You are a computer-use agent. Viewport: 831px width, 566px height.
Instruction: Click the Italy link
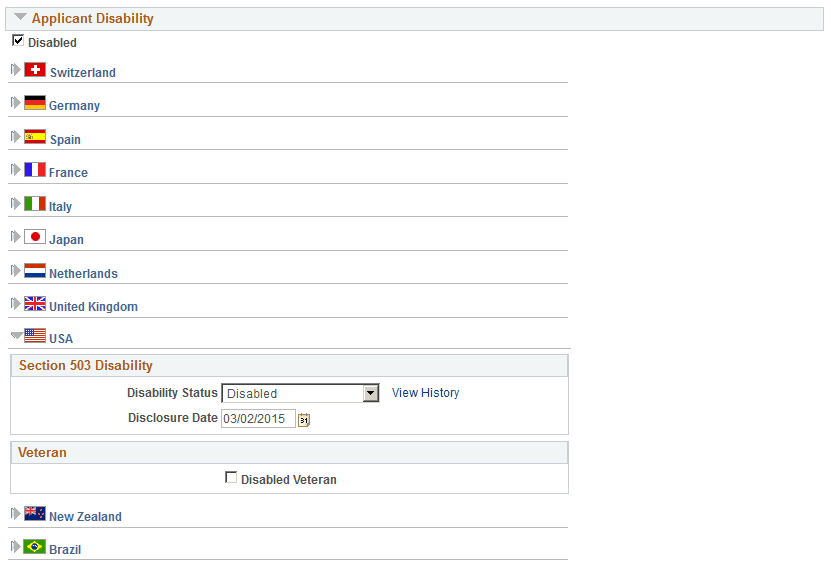coord(60,207)
